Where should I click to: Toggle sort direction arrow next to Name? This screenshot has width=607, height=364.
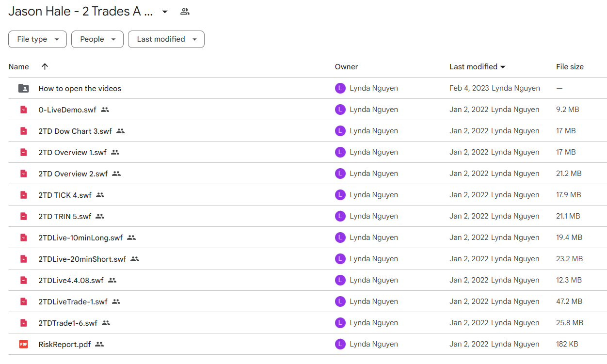[x=45, y=67]
